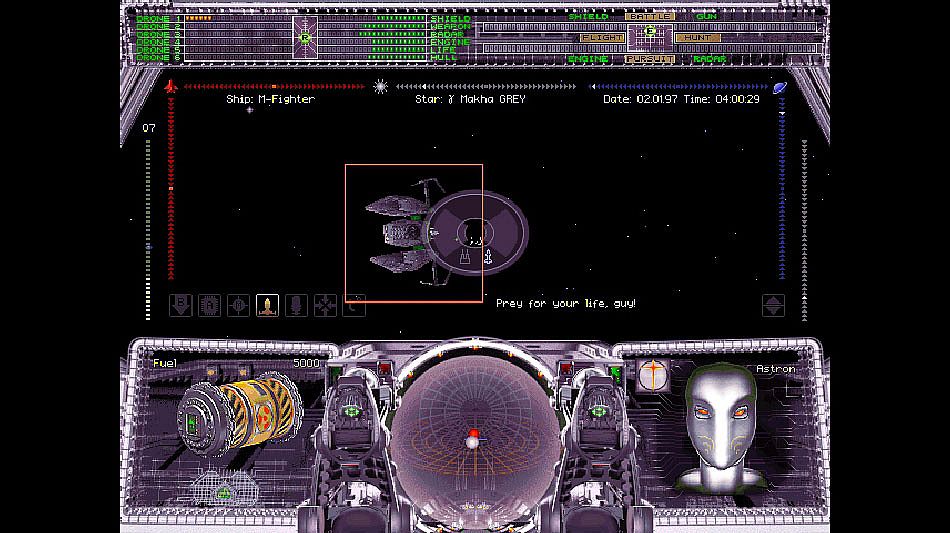
Task: Click the vertical gauge below 07
Action: click(x=148, y=229)
